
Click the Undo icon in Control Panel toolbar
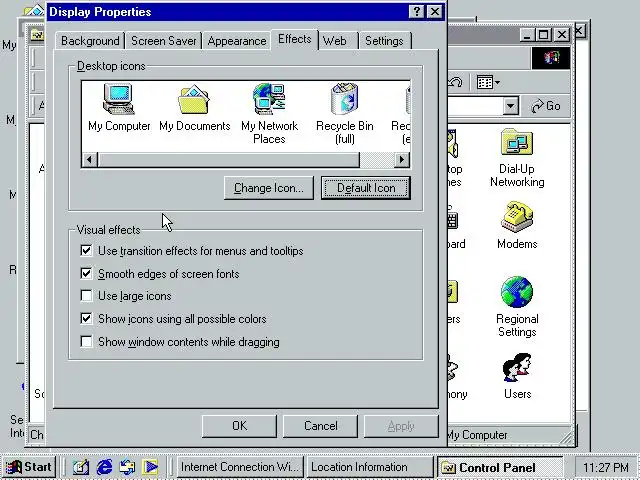(x=455, y=82)
